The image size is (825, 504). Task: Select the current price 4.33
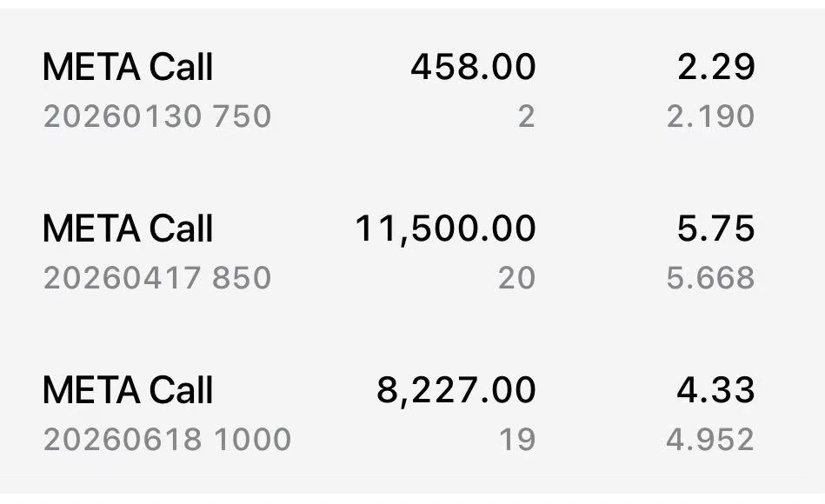point(716,391)
